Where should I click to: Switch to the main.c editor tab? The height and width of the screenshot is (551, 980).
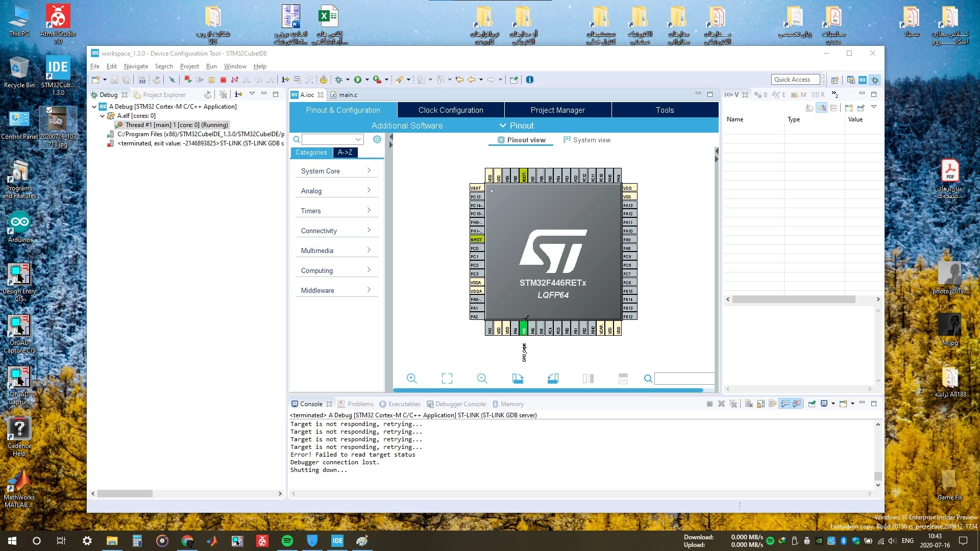point(344,95)
